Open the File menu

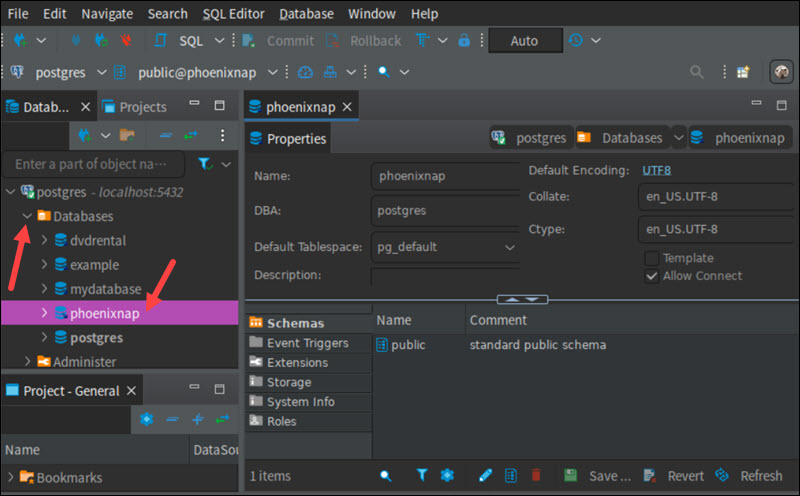click(18, 14)
